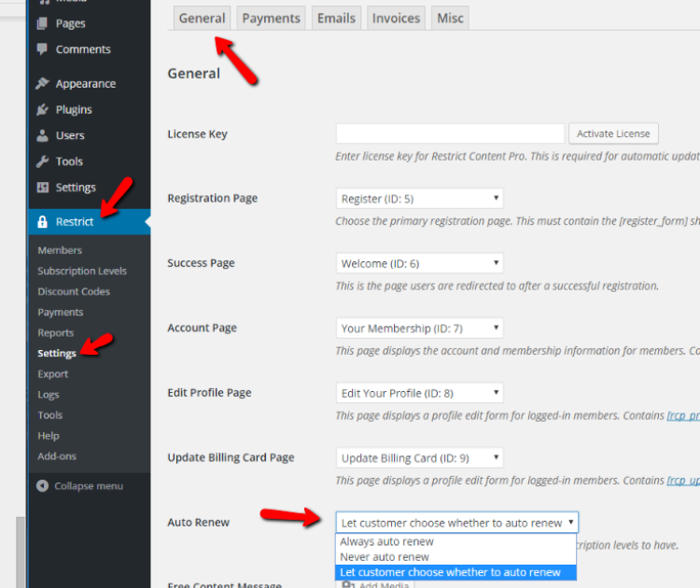700x588 pixels.
Task: Open the Export submenu item
Action: pos(52,373)
